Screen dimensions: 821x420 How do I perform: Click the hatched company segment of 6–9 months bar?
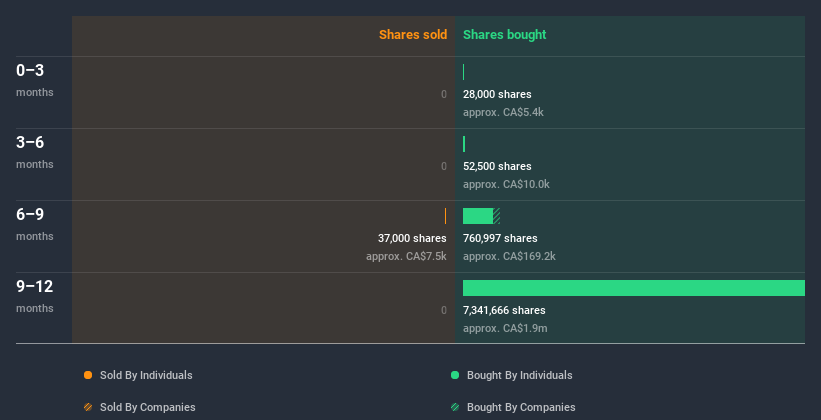(x=497, y=216)
